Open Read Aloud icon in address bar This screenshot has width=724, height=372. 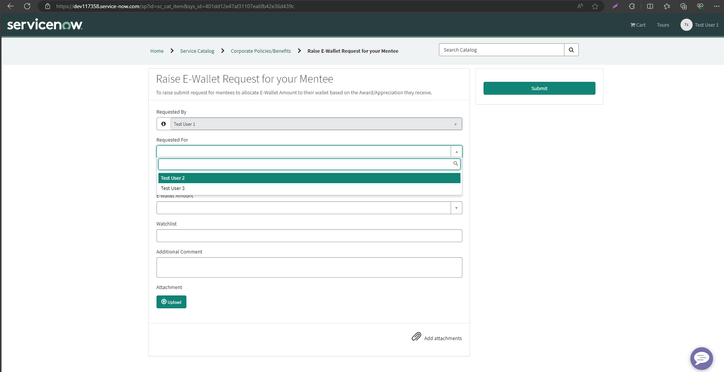coord(580,6)
